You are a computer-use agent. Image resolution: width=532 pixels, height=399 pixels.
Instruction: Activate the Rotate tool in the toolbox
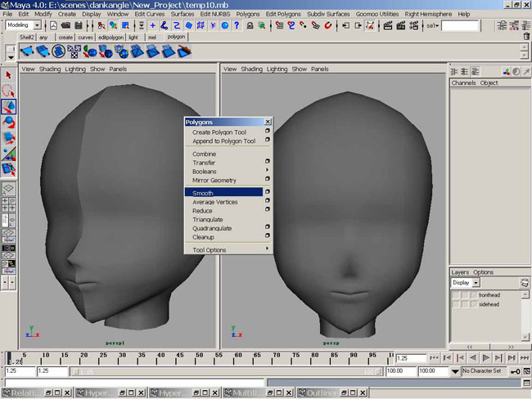(x=9, y=123)
